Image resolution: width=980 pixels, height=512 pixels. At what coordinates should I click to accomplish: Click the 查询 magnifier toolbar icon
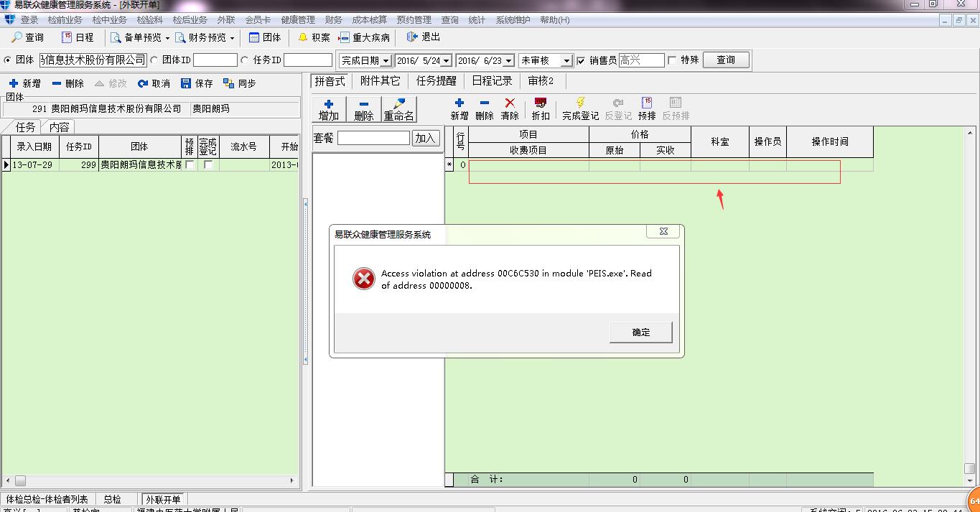pos(16,37)
